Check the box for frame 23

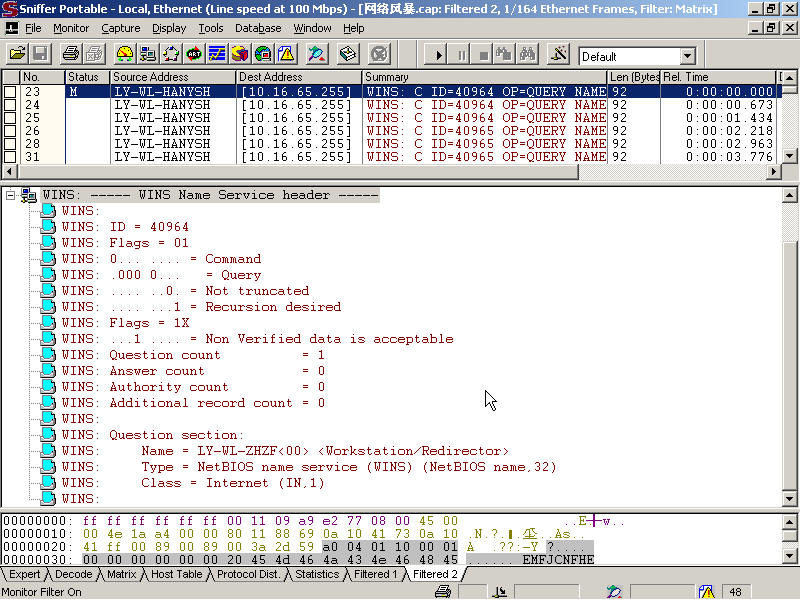click(x=10, y=92)
